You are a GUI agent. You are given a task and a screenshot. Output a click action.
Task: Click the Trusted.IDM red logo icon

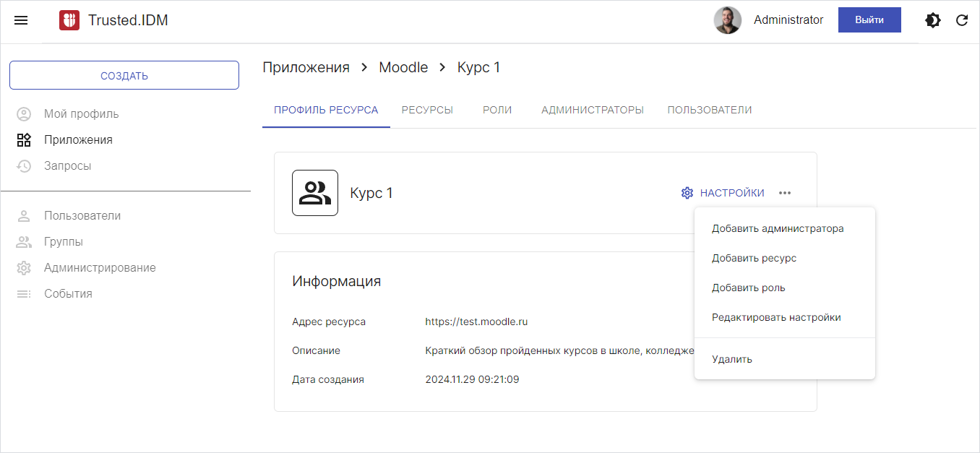(x=69, y=20)
